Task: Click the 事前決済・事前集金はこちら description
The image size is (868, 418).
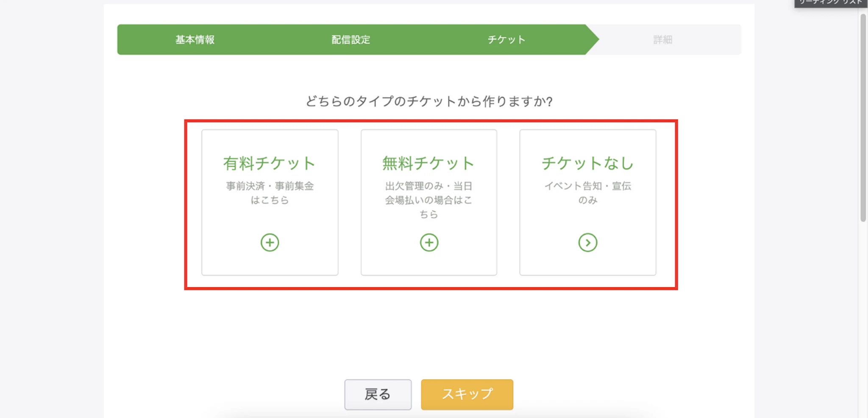Action: click(270, 193)
